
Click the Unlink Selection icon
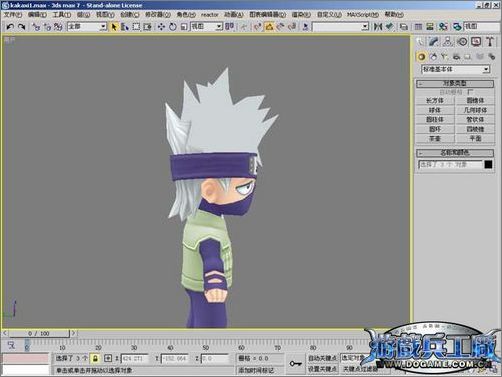(x=47, y=27)
